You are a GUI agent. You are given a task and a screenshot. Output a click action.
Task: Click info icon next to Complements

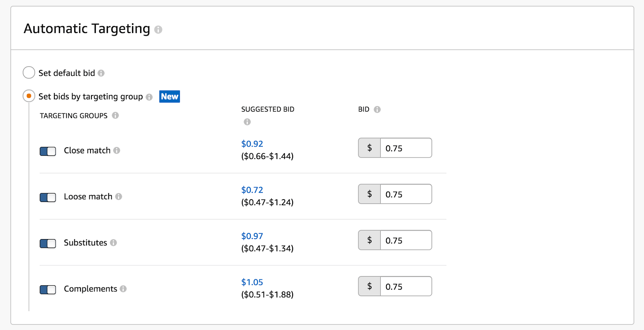pyautogui.click(x=123, y=289)
